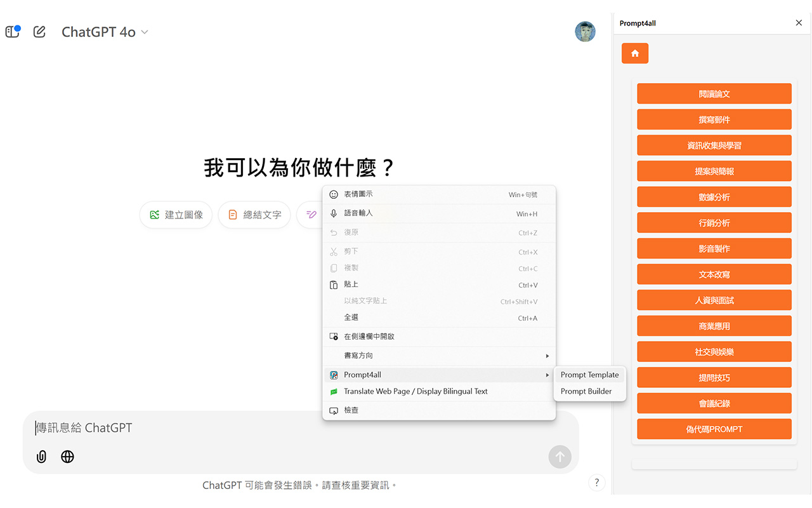The width and height of the screenshot is (812, 508).
Task: Open the 社交與娛樂 category
Action: click(714, 352)
